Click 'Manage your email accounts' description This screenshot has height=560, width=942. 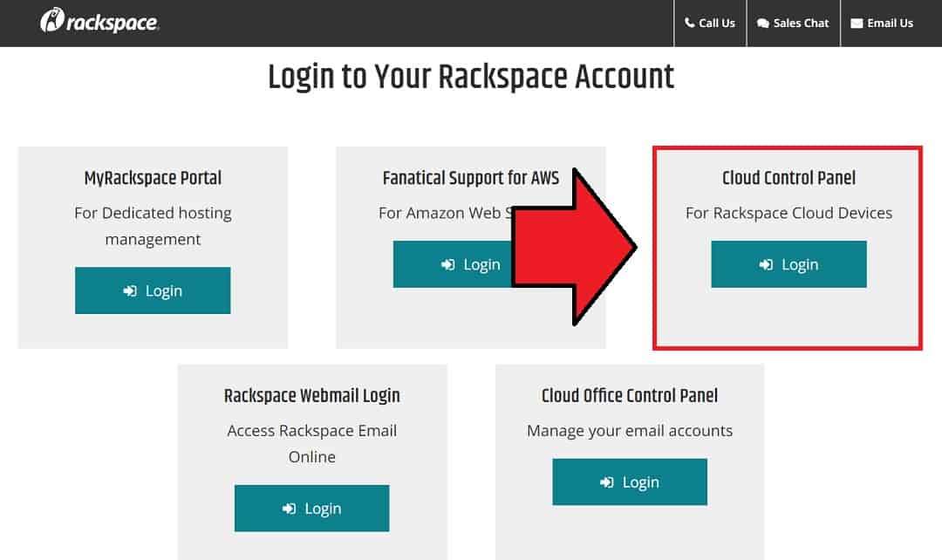coord(630,431)
